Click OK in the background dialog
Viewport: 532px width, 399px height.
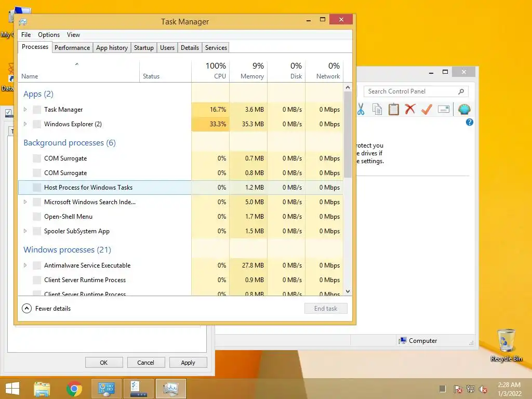104,362
